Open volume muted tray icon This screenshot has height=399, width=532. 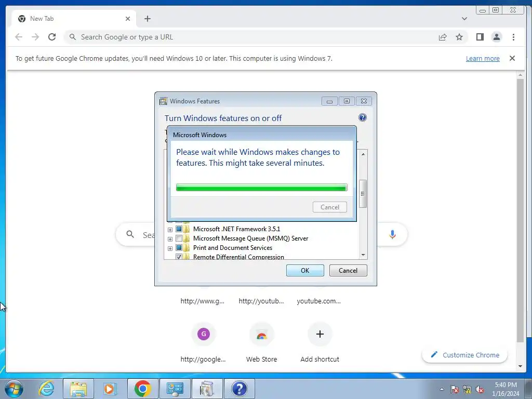[x=480, y=389]
